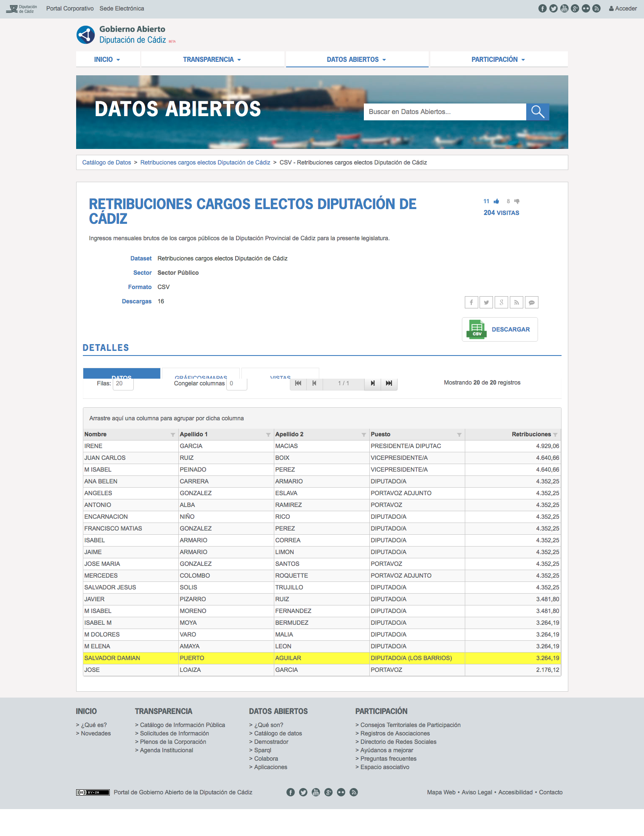Screen dimensions: 644x836
Task: Open Catálogo de Datos breadcrumb link
Action: [x=106, y=162]
